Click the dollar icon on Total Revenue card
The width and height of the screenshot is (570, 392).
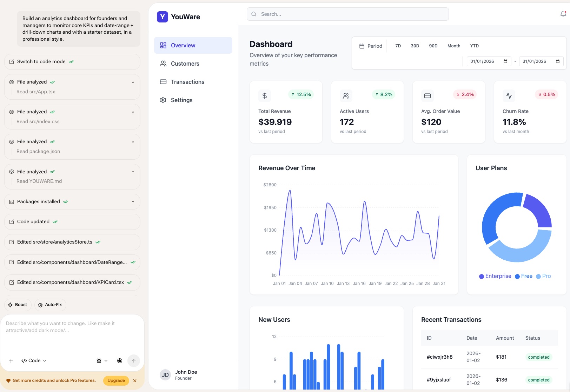(265, 96)
